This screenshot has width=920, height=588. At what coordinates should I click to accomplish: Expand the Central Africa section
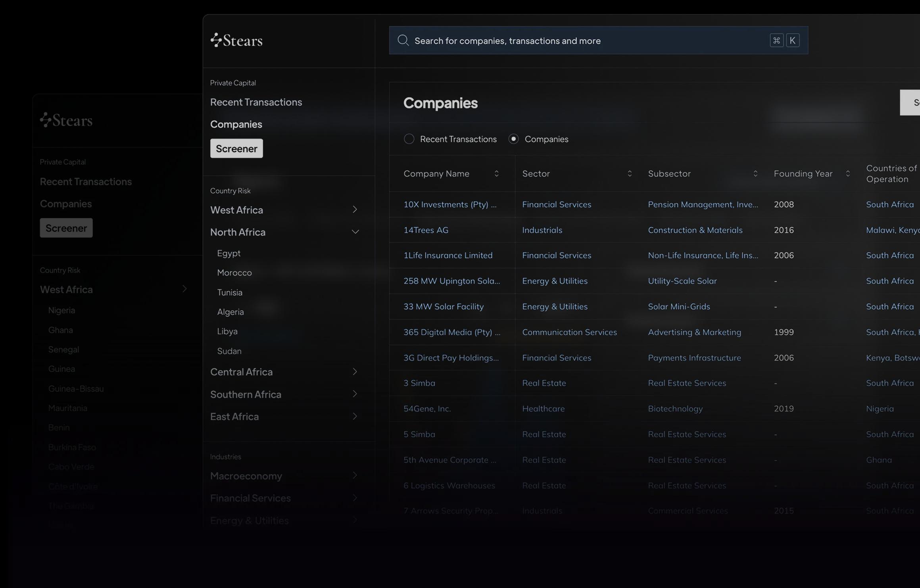point(355,372)
